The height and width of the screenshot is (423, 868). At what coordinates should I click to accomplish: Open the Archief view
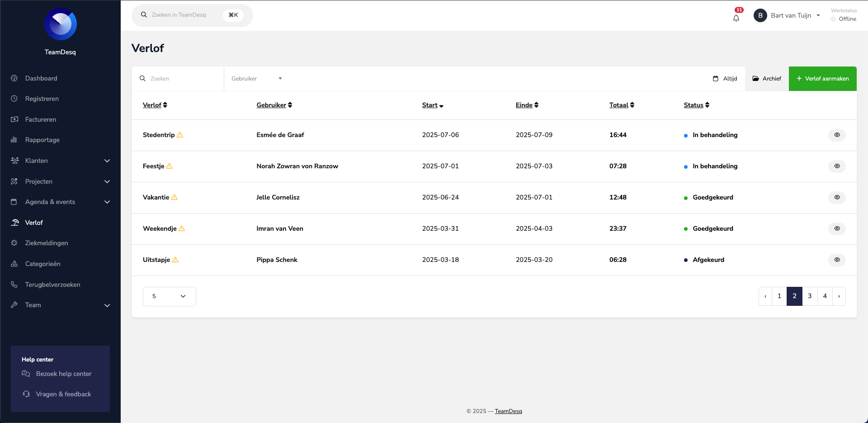coord(767,79)
